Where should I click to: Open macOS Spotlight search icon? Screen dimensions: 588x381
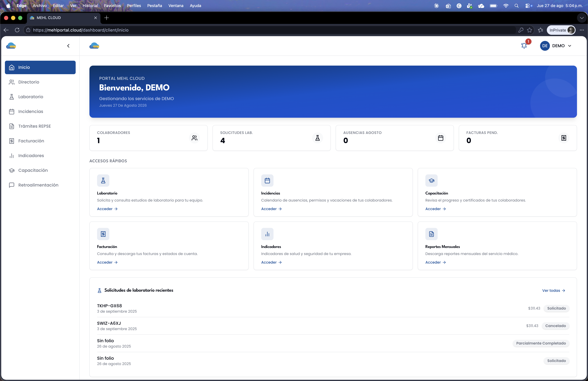click(516, 5)
